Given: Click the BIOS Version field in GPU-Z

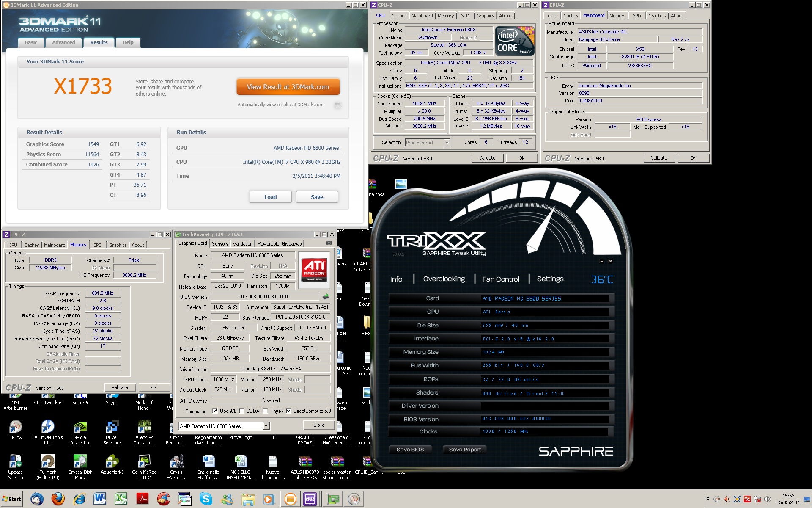Looking at the screenshot, I should click(265, 297).
